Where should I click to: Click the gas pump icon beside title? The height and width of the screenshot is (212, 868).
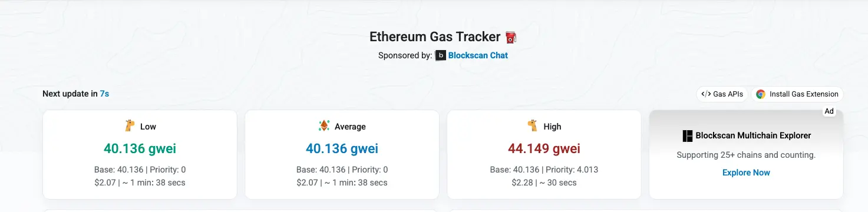[511, 37]
